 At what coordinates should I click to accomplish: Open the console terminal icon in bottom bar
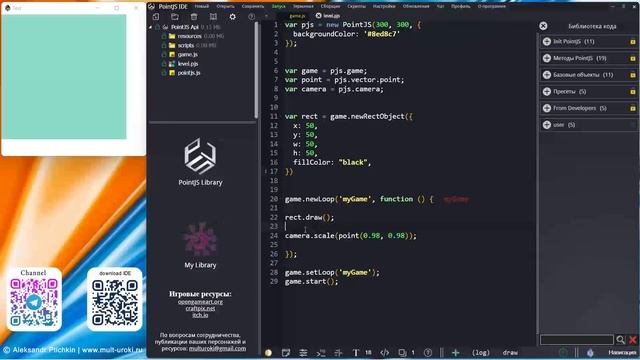pos(321,353)
